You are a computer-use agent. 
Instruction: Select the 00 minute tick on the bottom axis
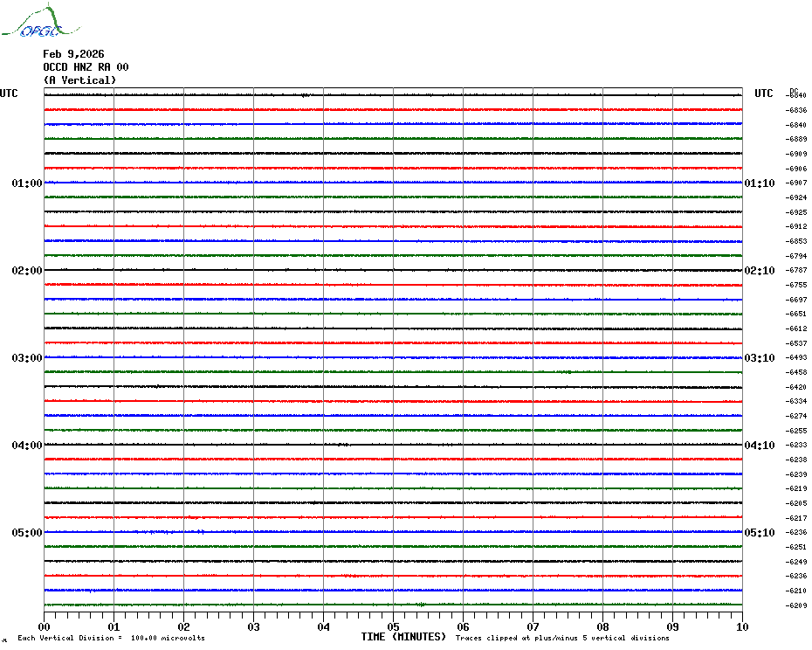[x=45, y=626]
